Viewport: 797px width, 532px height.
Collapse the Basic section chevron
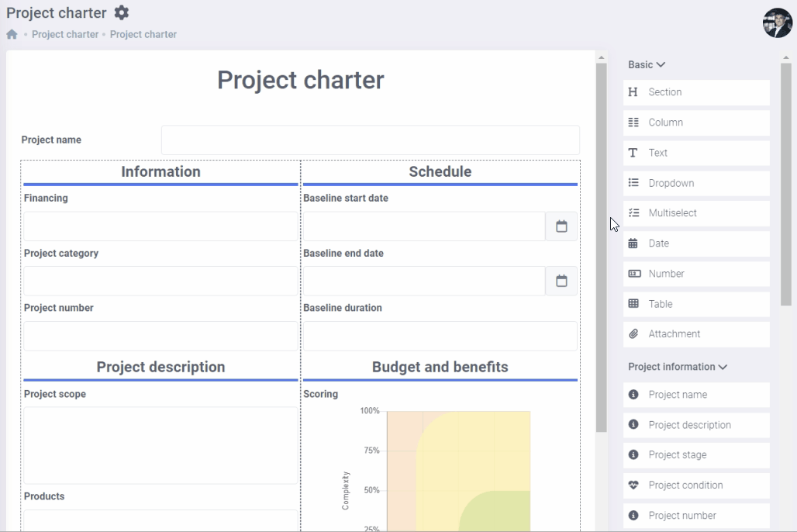pyautogui.click(x=661, y=65)
